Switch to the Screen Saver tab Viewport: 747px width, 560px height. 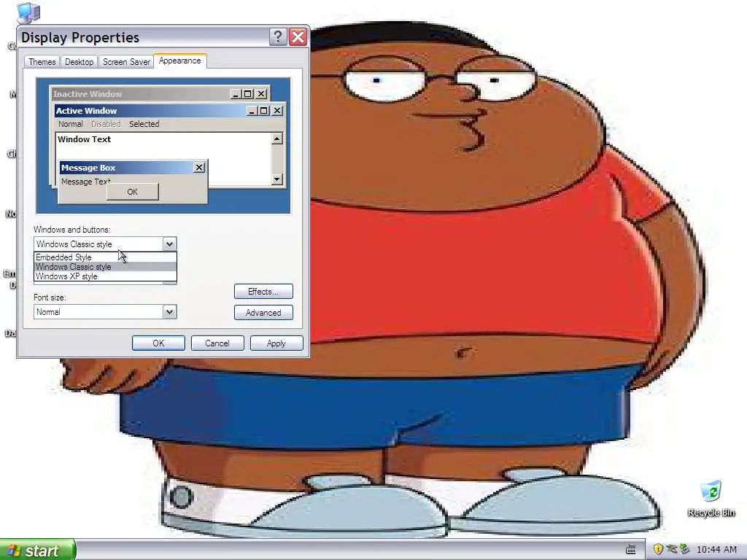pos(126,62)
